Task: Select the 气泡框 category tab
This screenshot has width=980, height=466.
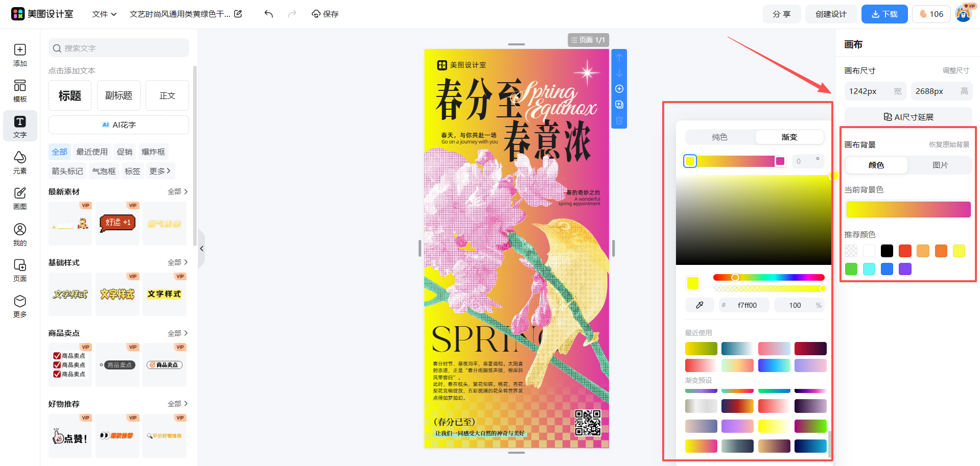Action: tap(104, 171)
